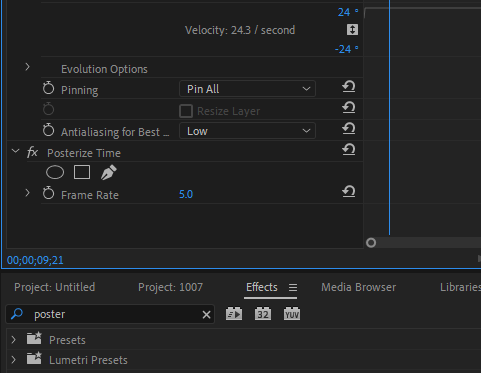Enable the Resize Layer checkbox
The image size is (481, 373).
[x=186, y=111]
